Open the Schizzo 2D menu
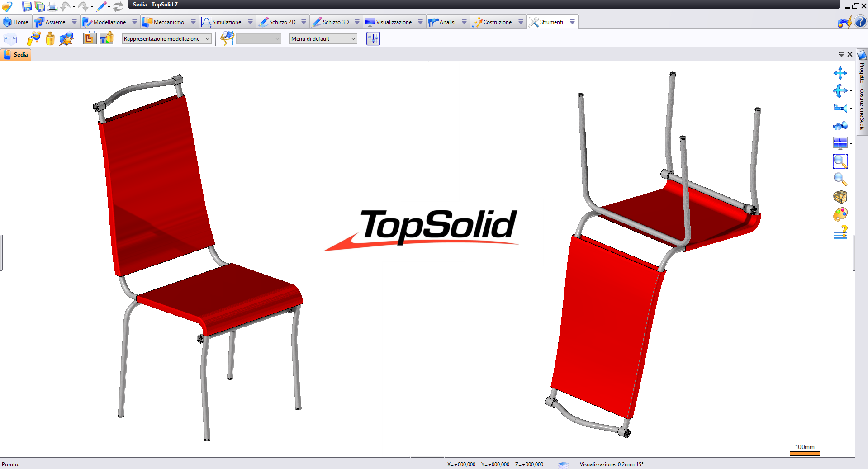 pyautogui.click(x=277, y=22)
